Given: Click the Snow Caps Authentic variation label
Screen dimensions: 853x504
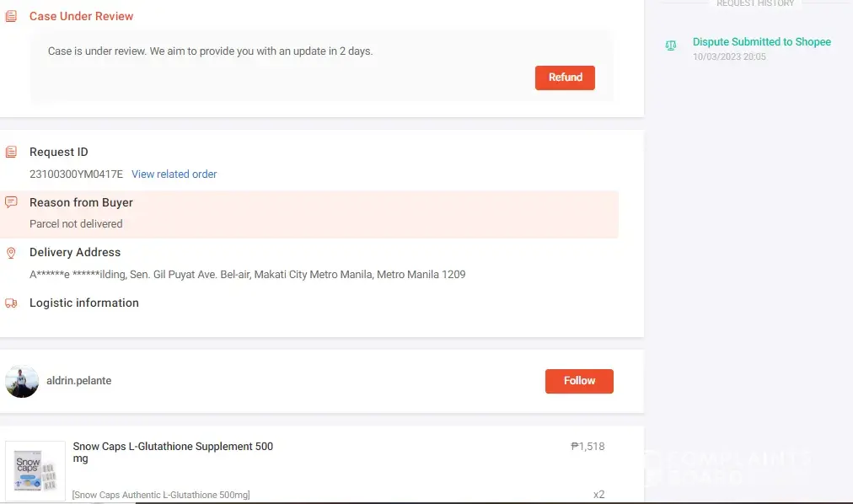Looking at the screenshot, I should click(x=161, y=495).
